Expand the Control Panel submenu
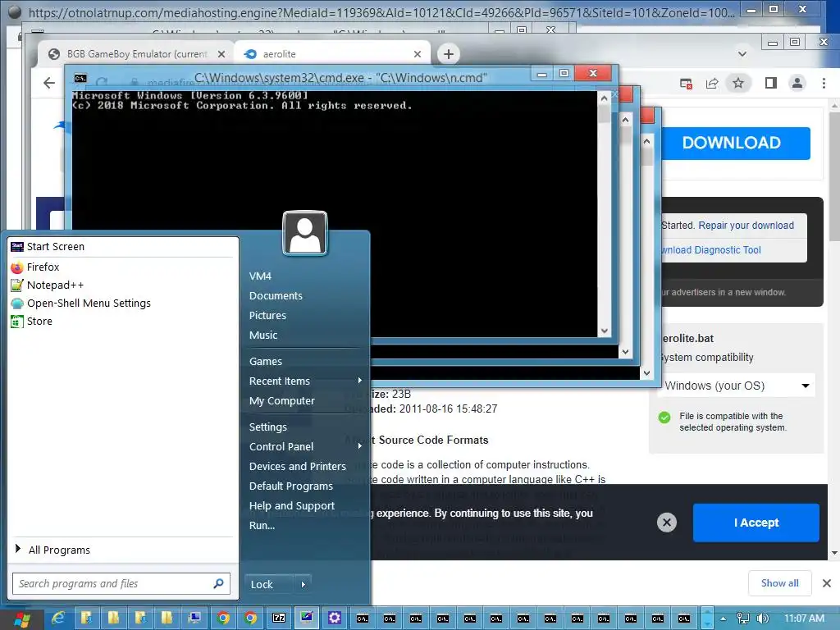The height and width of the screenshot is (630, 840). point(360,446)
